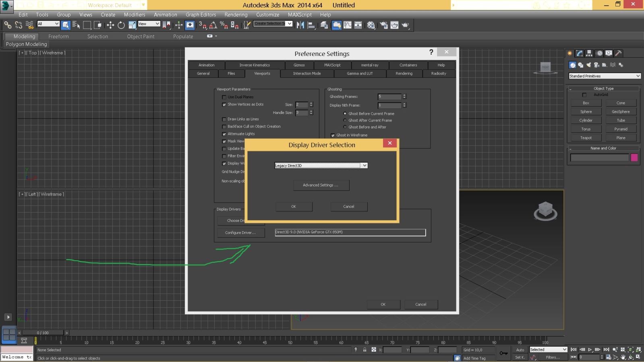Select the Cameras category icon

pos(596,65)
